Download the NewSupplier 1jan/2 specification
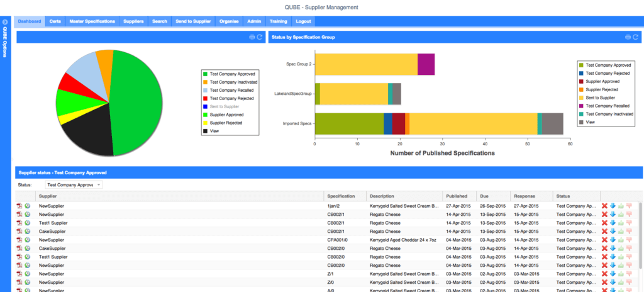 [x=613, y=206]
